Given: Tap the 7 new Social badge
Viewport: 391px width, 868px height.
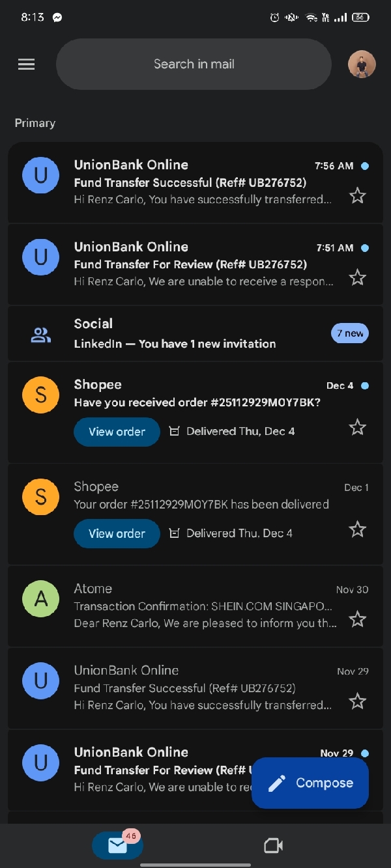Looking at the screenshot, I should pyautogui.click(x=350, y=333).
